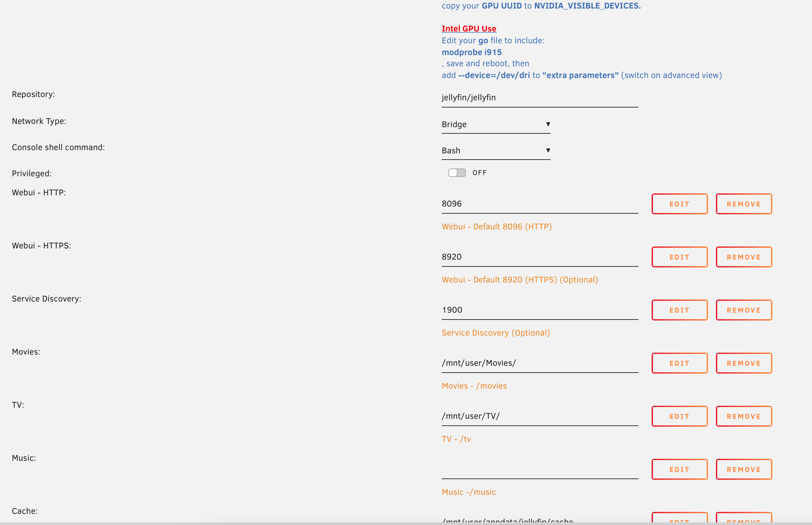Open the Network Type dropdown
This screenshot has height=525, width=812.
pyautogui.click(x=496, y=124)
